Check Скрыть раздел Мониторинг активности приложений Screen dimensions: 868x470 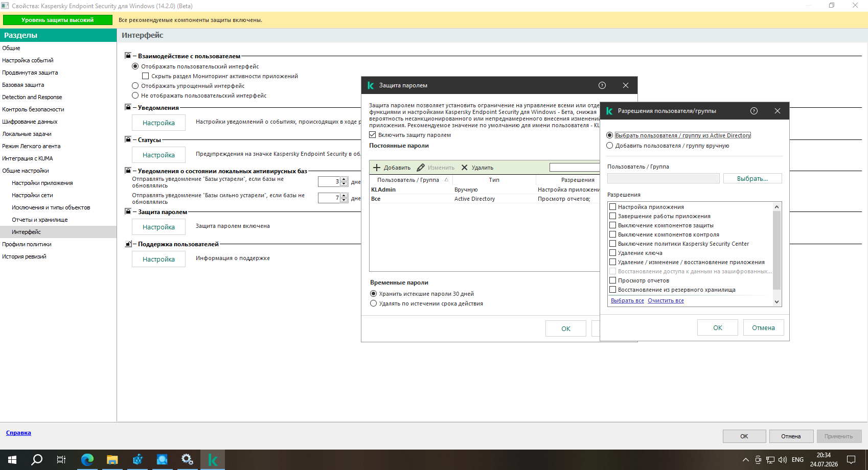145,76
